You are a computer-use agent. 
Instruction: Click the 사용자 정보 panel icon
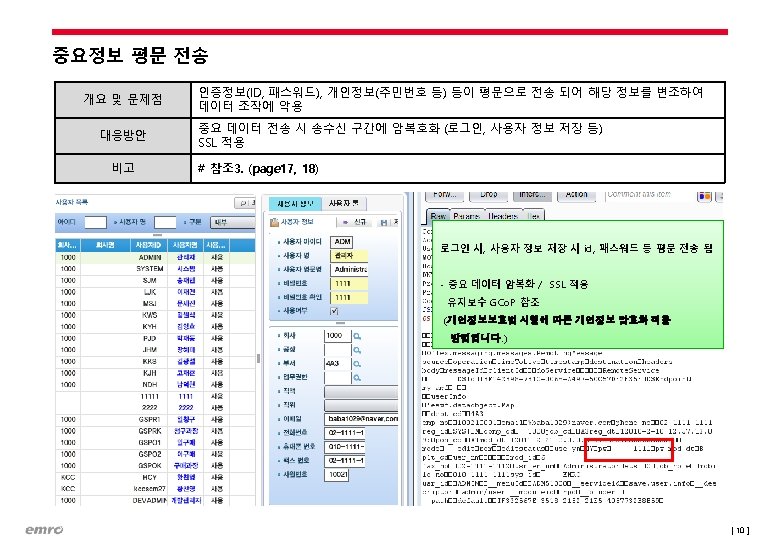coord(274,222)
